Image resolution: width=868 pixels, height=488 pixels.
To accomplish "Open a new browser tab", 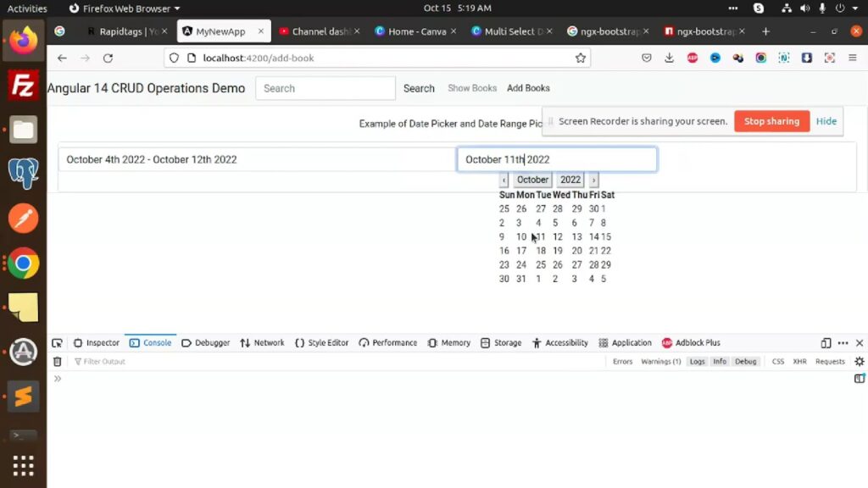I will pyautogui.click(x=765, y=31).
